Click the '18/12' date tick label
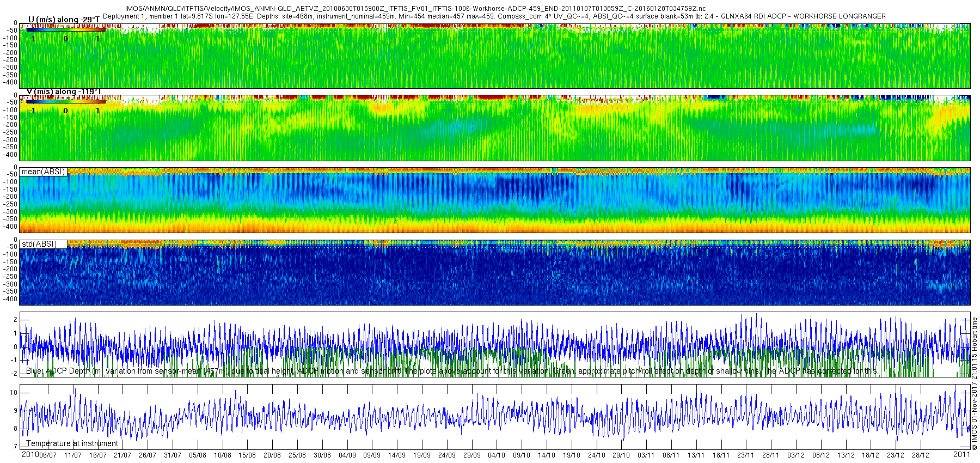 click(x=871, y=455)
